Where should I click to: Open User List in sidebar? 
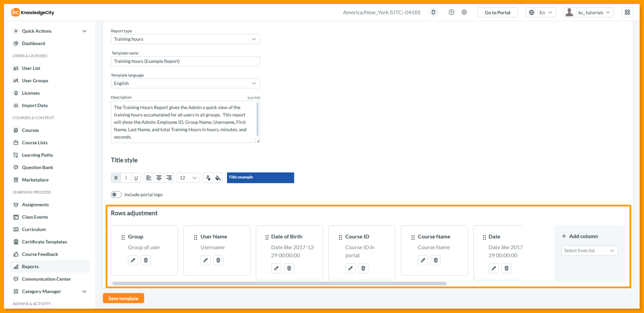click(31, 68)
